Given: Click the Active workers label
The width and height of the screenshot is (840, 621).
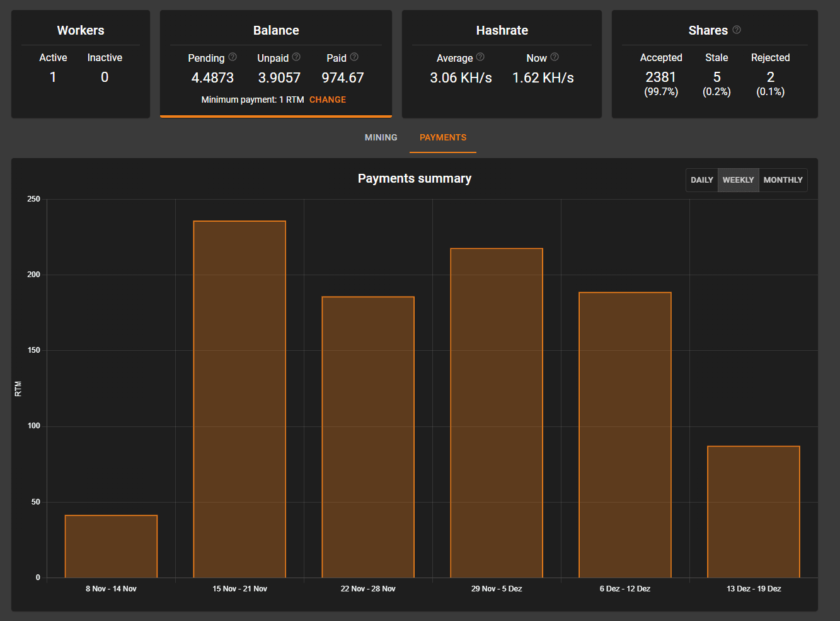Looking at the screenshot, I should pyautogui.click(x=53, y=57).
